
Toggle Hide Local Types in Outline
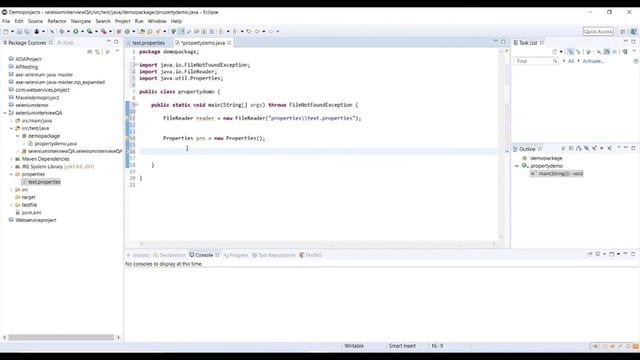click(x=609, y=149)
